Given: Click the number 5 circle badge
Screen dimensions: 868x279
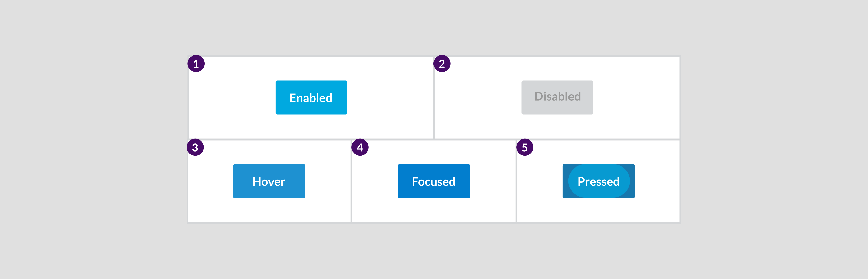Looking at the screenshot, I should pos(525,147).
